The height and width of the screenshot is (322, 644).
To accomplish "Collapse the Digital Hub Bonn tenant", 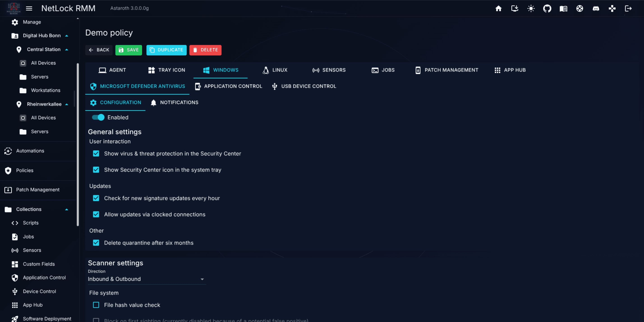I will click(x=67, y=36).
